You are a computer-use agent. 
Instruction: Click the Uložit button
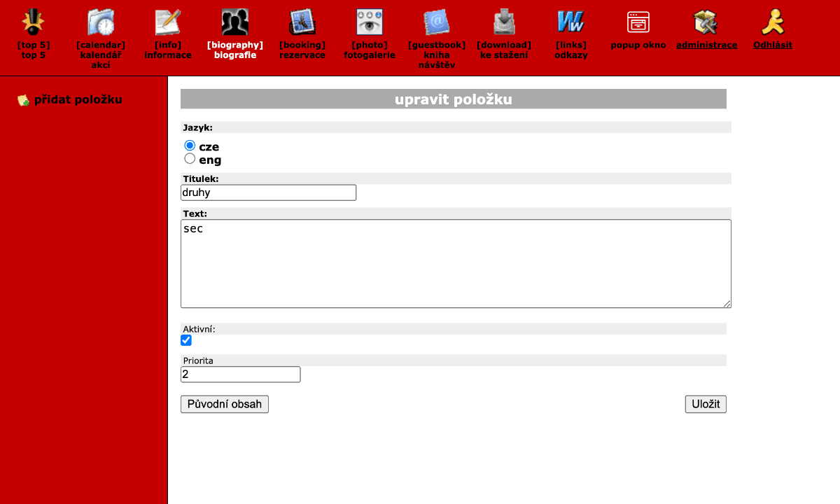(706, 404)
